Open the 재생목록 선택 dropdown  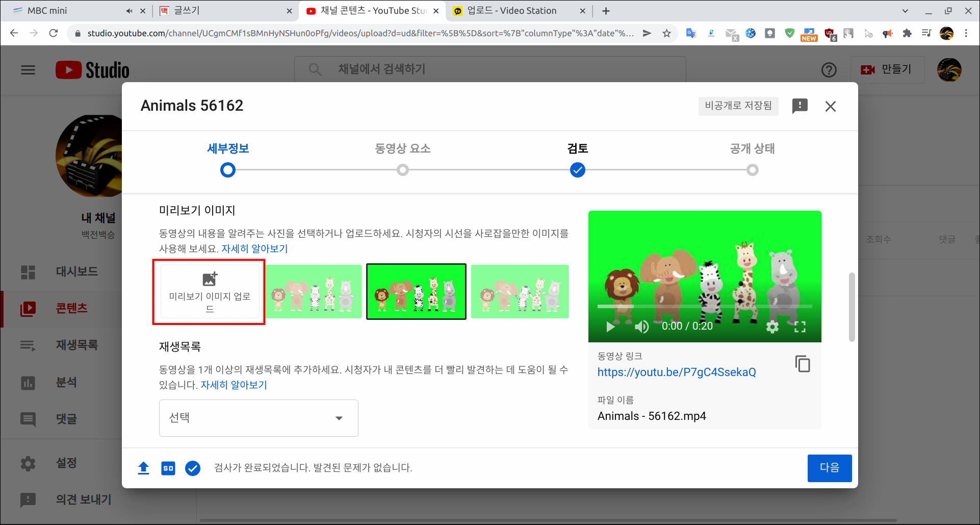(x=258, y=418)
